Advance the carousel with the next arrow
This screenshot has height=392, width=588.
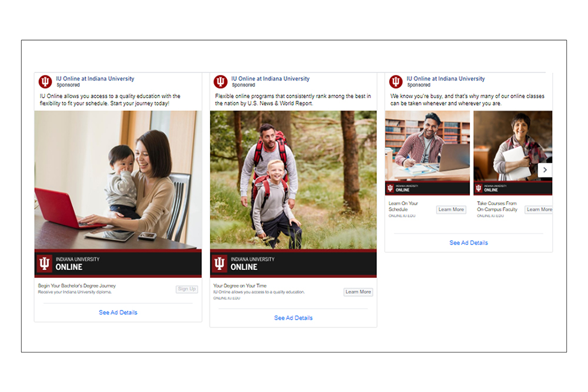click(545, 170)
